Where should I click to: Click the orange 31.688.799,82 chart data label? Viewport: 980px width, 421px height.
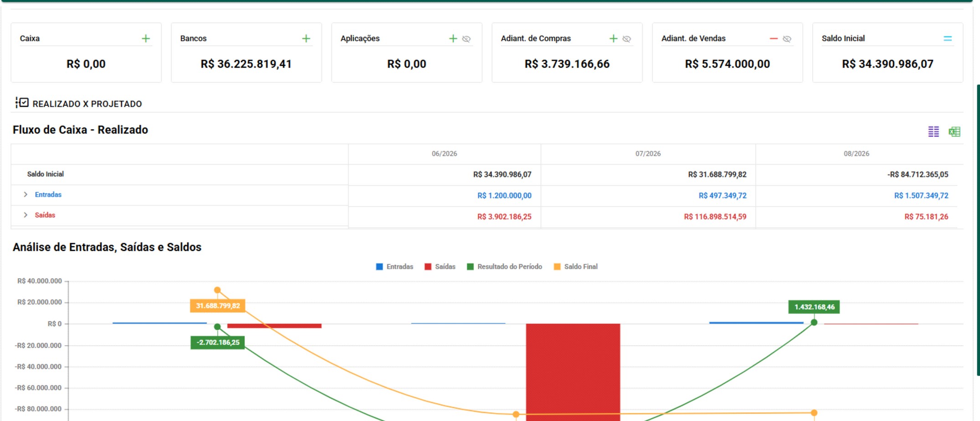tap(218, 306)
